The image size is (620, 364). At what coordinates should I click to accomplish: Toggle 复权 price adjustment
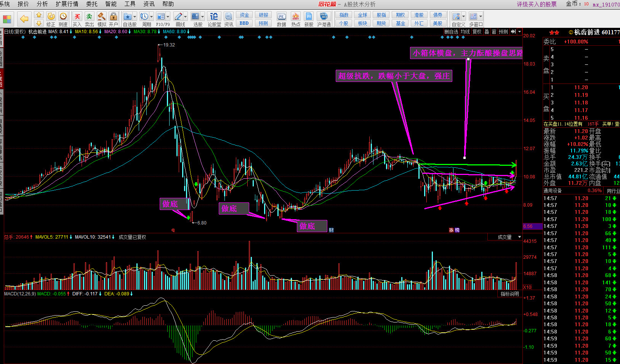coord(477,32)
